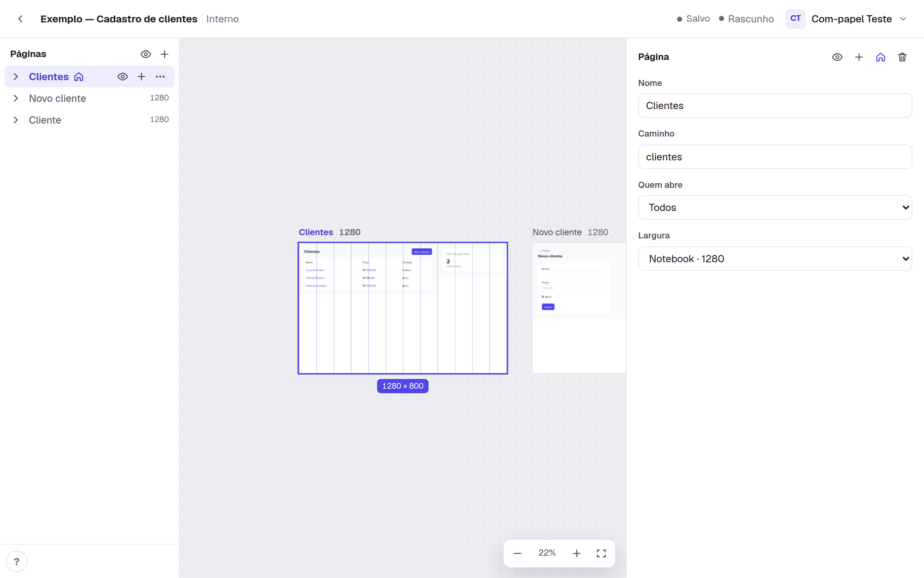Expand the Cliente page tree

16,120
